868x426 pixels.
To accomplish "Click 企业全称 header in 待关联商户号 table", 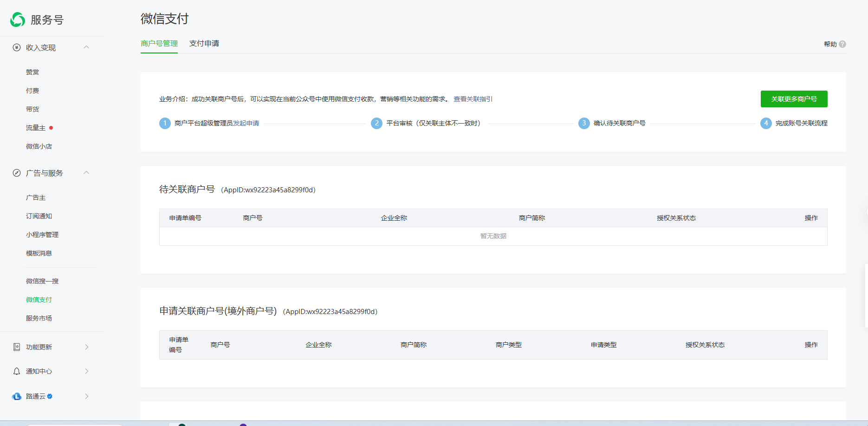I will 394,218.
